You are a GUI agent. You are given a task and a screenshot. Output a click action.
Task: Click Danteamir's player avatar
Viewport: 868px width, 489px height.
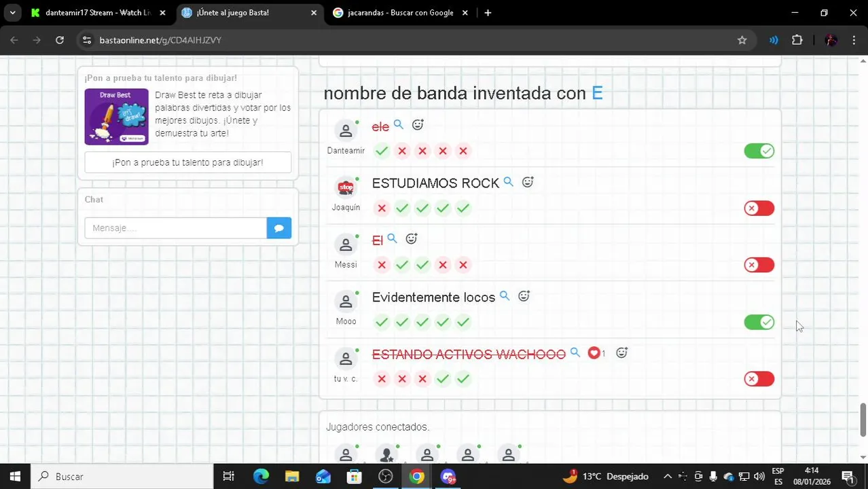coord(346,131)
